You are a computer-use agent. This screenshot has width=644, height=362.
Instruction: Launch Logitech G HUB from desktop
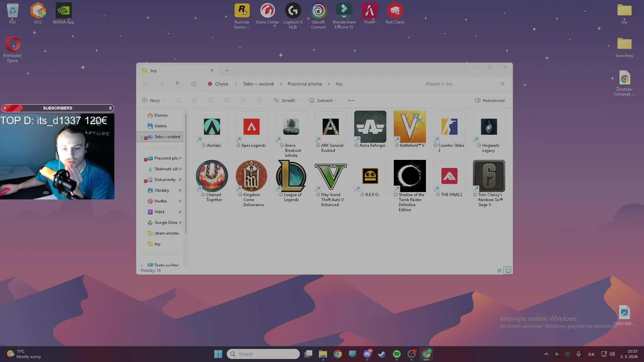click(x=293, y=16)
